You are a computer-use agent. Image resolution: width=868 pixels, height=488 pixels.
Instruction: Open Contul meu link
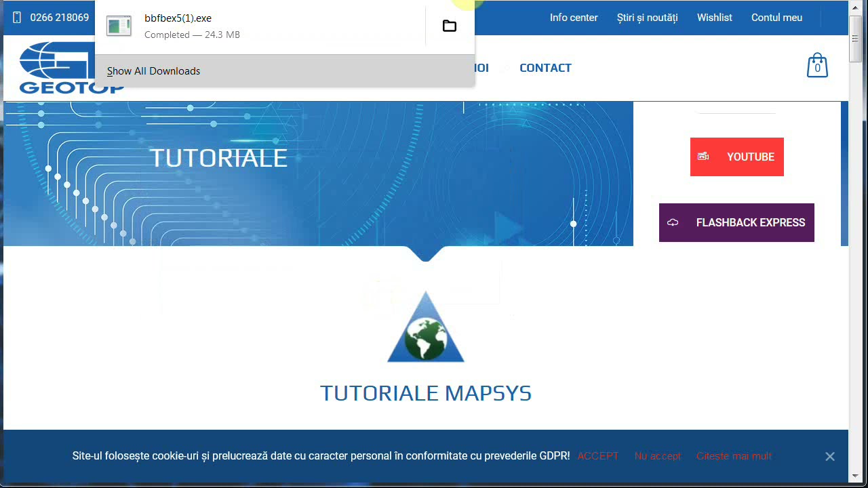(x=776, y=18)
